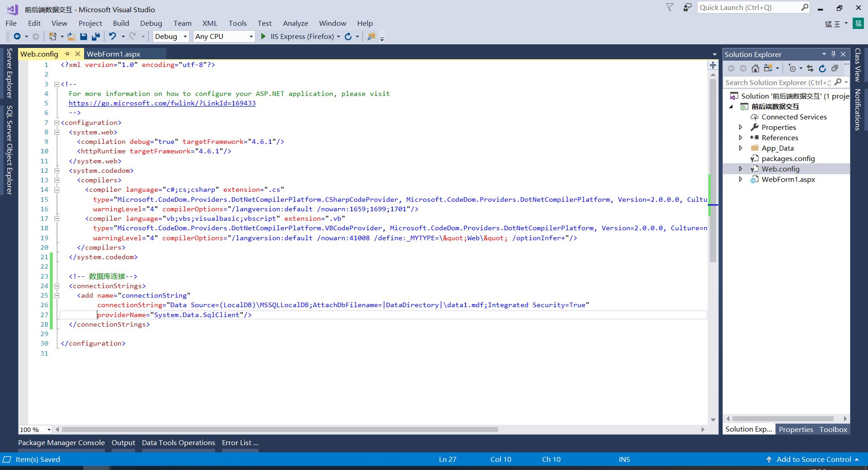
Task: Toggle pin on the Web.config tab
Action: (67, 54)
